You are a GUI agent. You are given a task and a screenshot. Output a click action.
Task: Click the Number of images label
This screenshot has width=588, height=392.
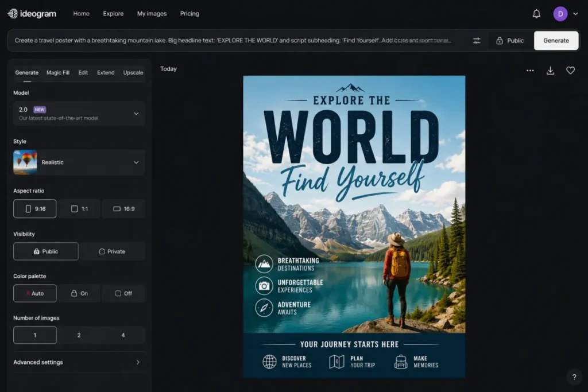click(36, 318)
